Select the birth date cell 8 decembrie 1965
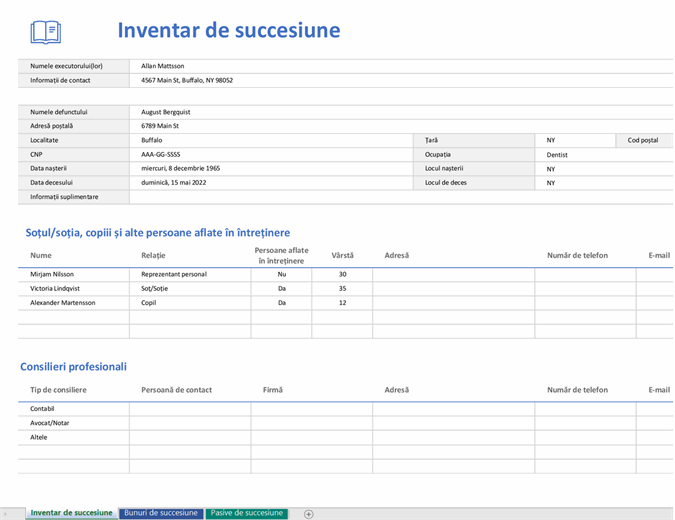Viewport: 675px width, 520px height. pos(180,169)
